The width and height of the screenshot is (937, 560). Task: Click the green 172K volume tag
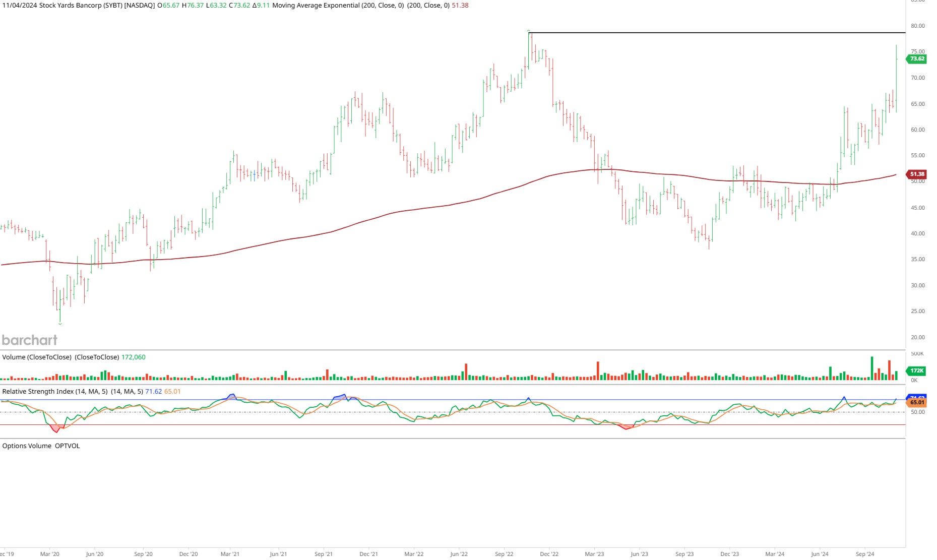click(916, 371)
